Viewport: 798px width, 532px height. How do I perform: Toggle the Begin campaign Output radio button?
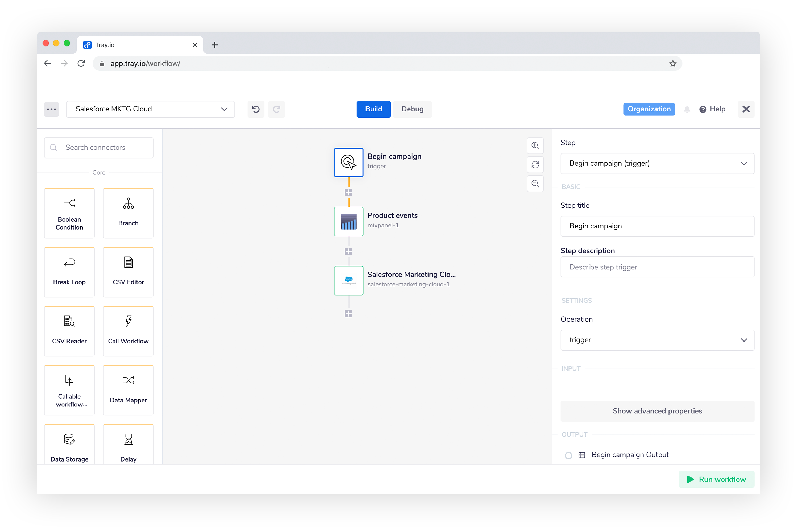click(x=568, y=454)
